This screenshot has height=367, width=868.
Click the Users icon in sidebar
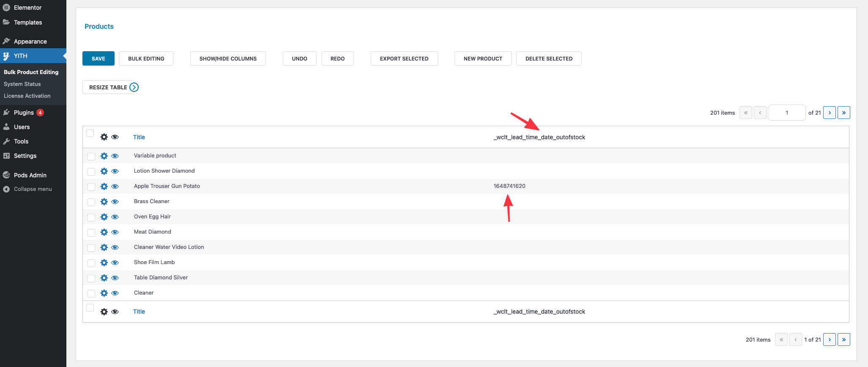pyautogui.click(x=6, y=127)
